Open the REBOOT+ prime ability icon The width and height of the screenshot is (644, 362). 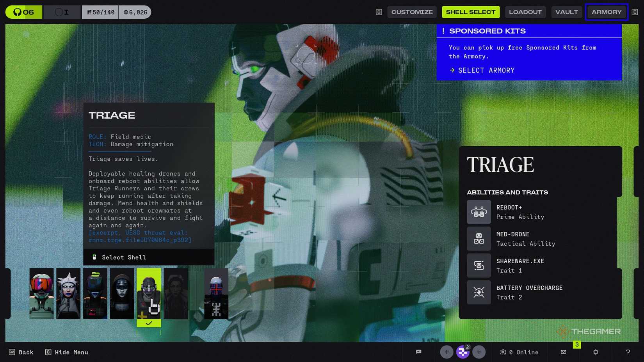pyautogui.click(x=479, y=212)
